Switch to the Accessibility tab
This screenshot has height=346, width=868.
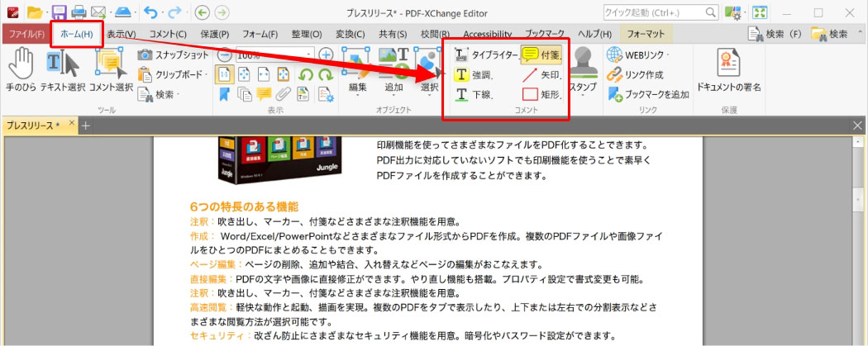coord(487,34)
